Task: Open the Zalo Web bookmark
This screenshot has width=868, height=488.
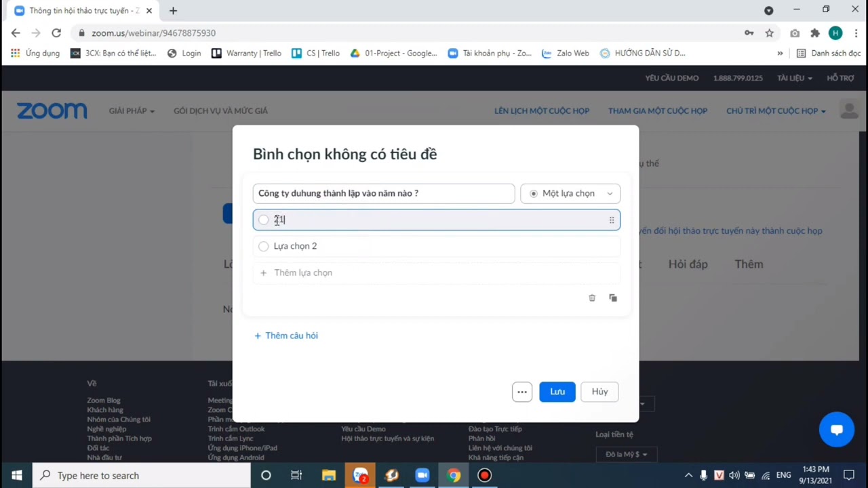Action: tap(566, 53)
